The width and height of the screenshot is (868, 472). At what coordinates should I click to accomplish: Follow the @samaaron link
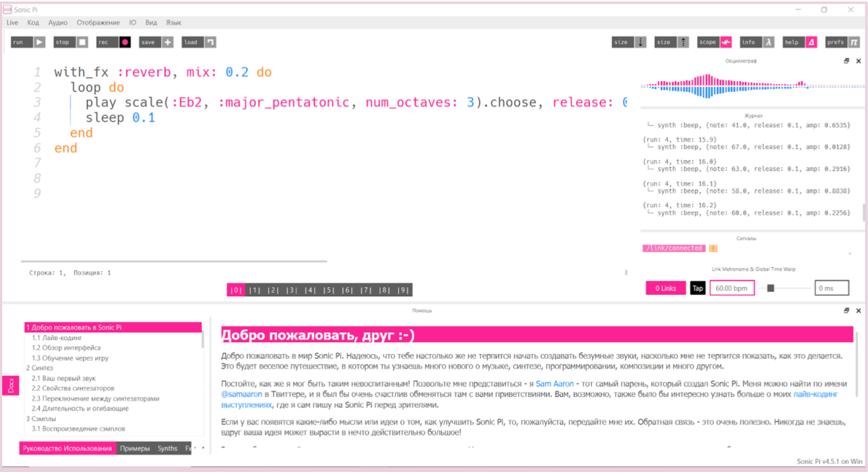[x=241, y=394]
